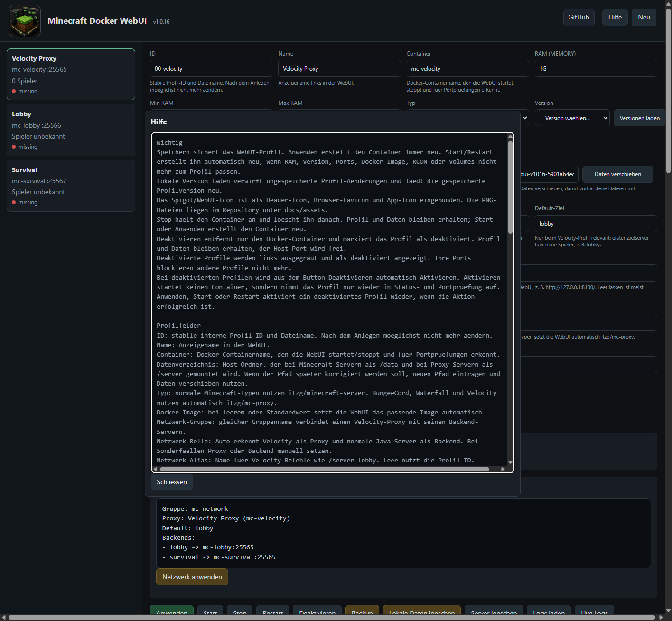Image resolution: width=672 pixels, height=621 pixels.
Task: Click the scroll-left arrow in the Hilfe text box
Action: pyautogui.click(x=155, y=469)
